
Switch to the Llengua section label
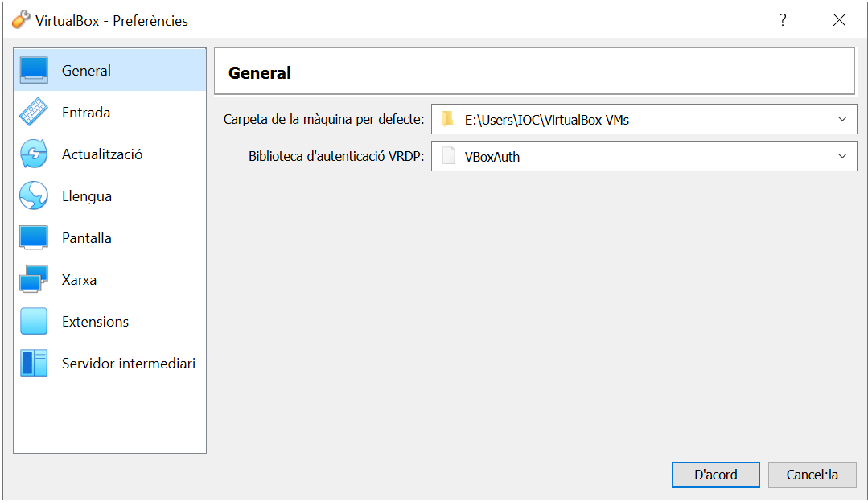87,196
